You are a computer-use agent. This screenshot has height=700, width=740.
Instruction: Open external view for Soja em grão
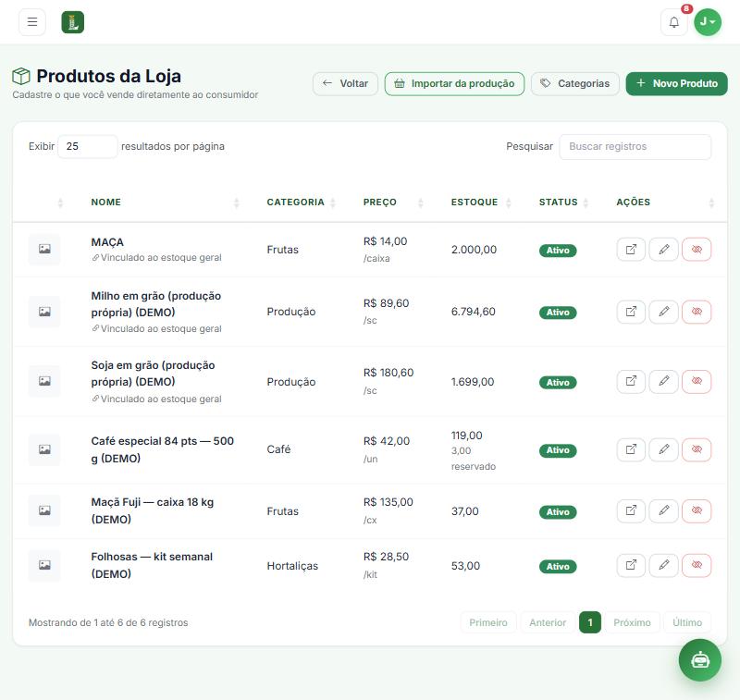631,381
